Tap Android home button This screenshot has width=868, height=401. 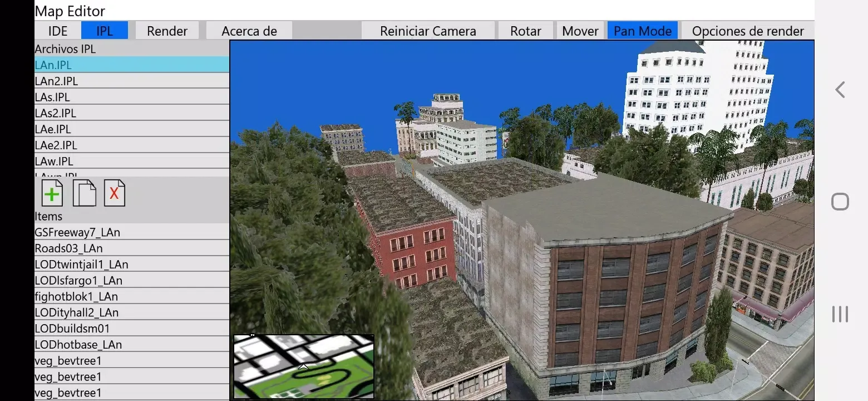point(840,202)
